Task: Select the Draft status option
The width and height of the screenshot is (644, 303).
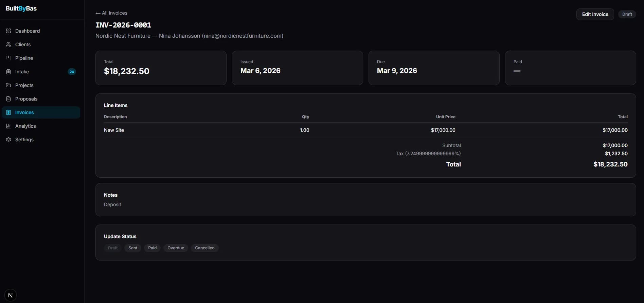Action: tap(113, 248)
